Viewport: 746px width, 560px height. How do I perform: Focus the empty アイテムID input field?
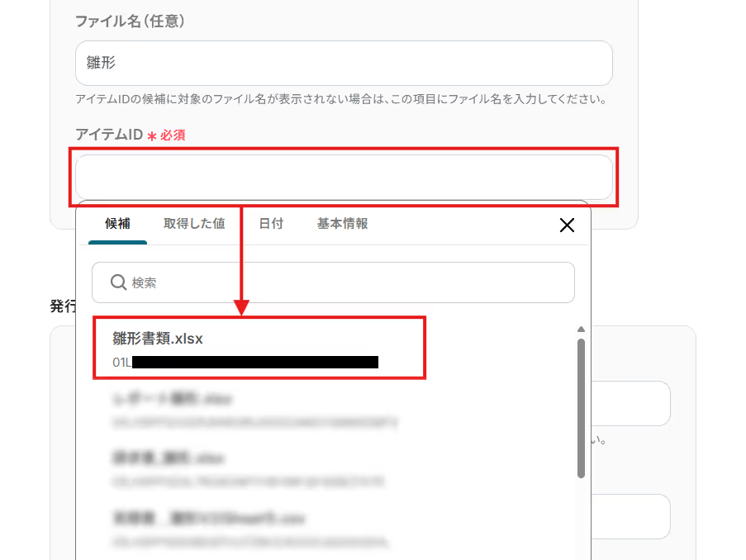(x=344, y=177)
